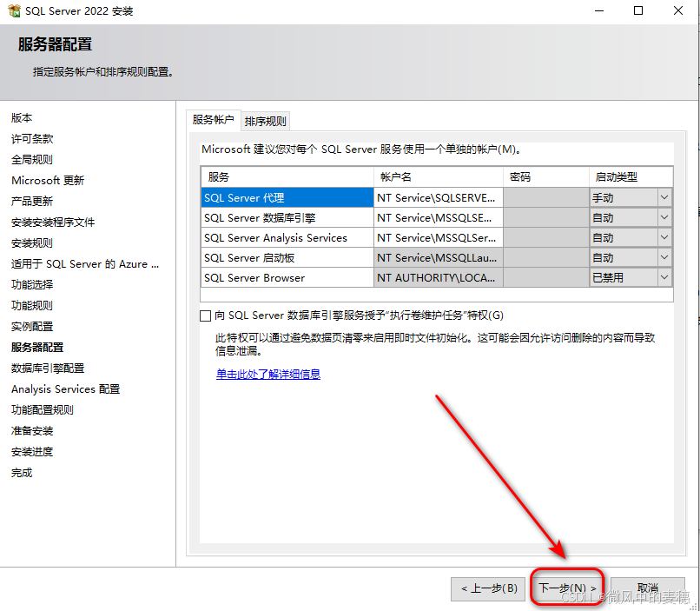700x611 pixels.
Task: Click account name NT Service\MSSQLSer... cell
Action: (x=439, y=237)
